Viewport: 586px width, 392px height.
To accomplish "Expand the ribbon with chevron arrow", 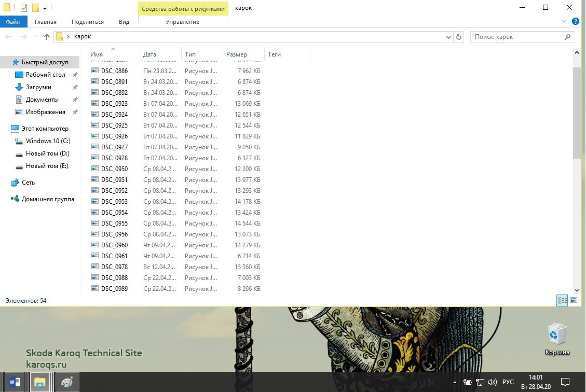I will tap(565, 22).
